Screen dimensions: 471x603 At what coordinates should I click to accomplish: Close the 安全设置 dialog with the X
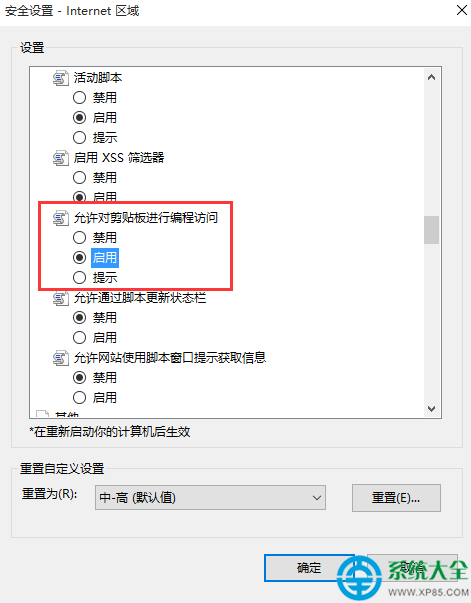click(x=461, y=10)
